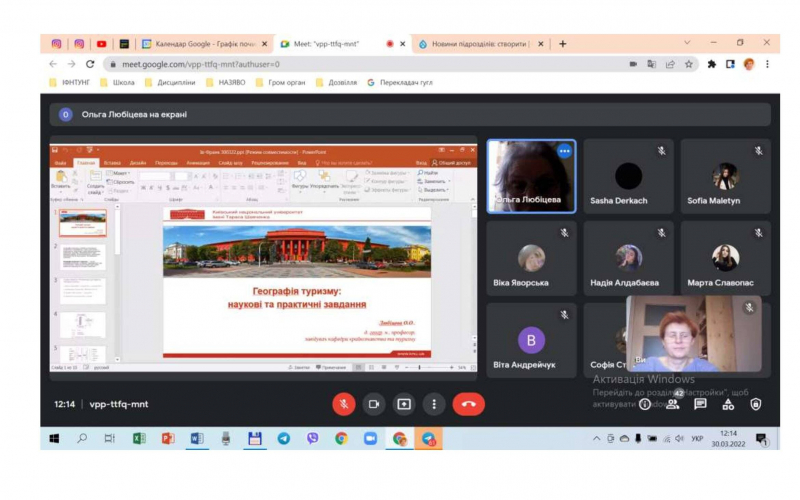Screen dimensions: 800x500
Task: Click taskbar clock 12:14 30.03.2022
Action: click(x=729, y=439)
